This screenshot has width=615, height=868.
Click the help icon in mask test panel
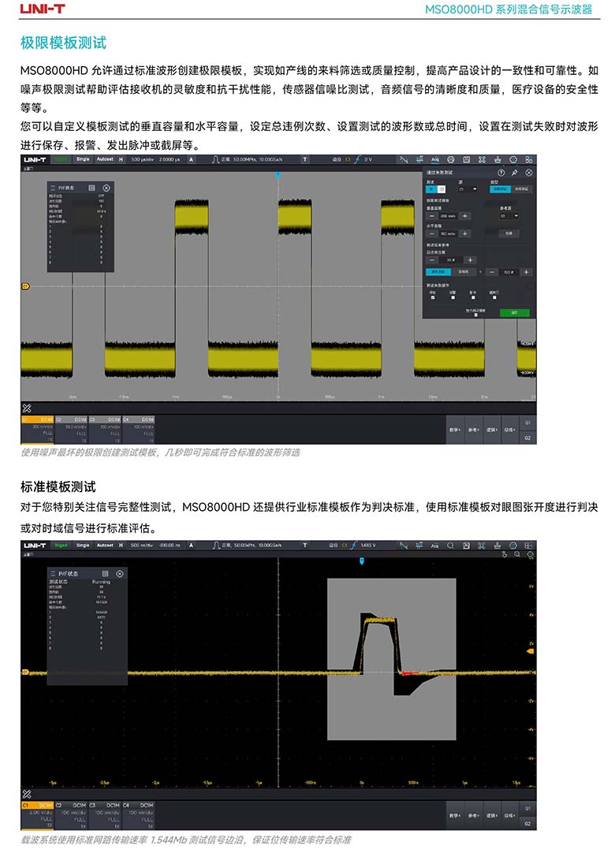(x=501, y=172)
